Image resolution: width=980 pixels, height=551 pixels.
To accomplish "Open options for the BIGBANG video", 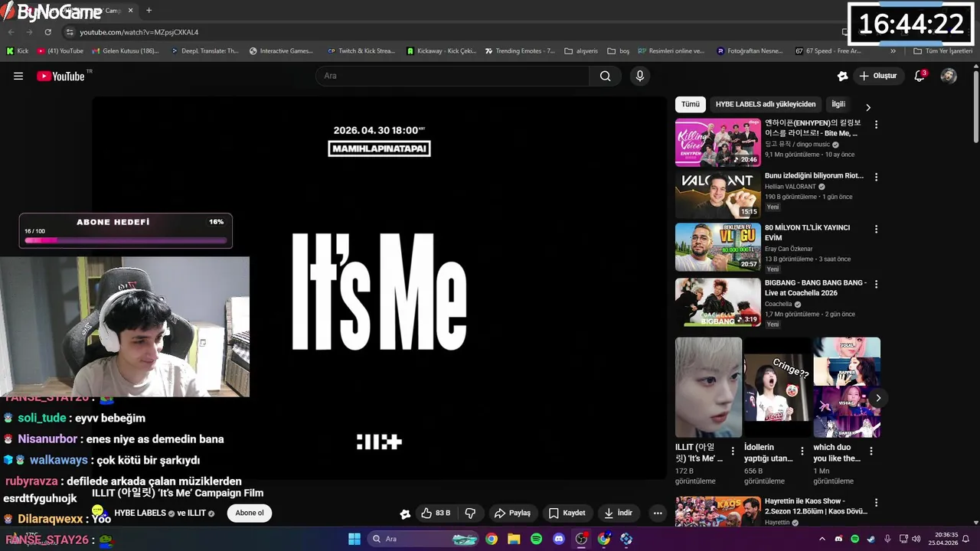I will click(877, 284).
